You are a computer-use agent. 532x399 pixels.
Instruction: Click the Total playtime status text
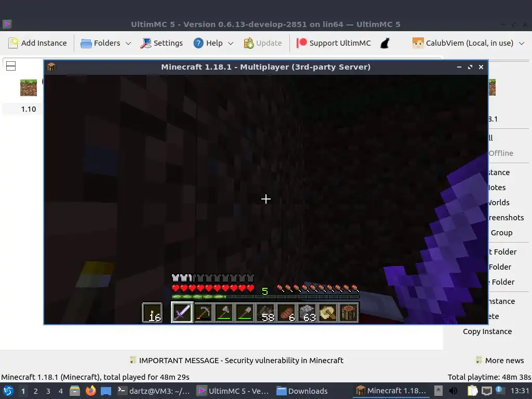(489, 377)
